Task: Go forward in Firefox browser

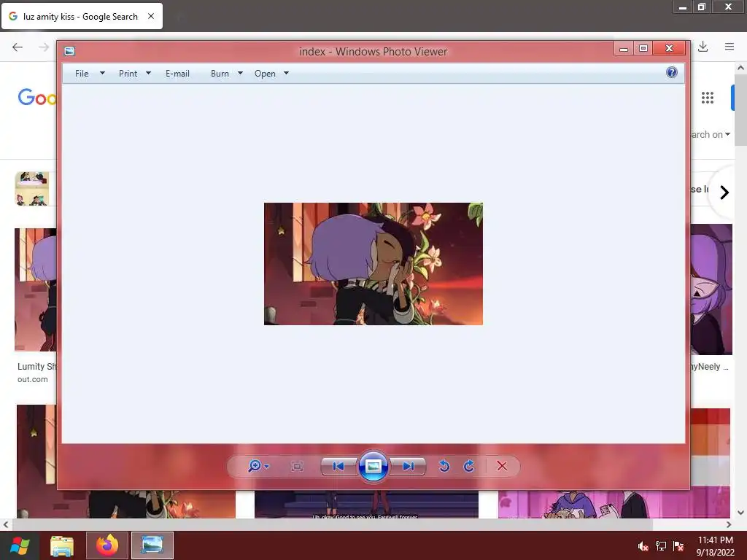Action: click(44, 47)
